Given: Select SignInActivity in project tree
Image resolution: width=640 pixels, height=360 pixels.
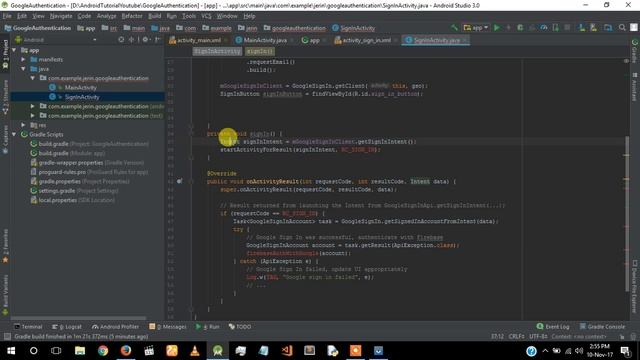Looking at the screenshot, I should [x=82, y=97].
